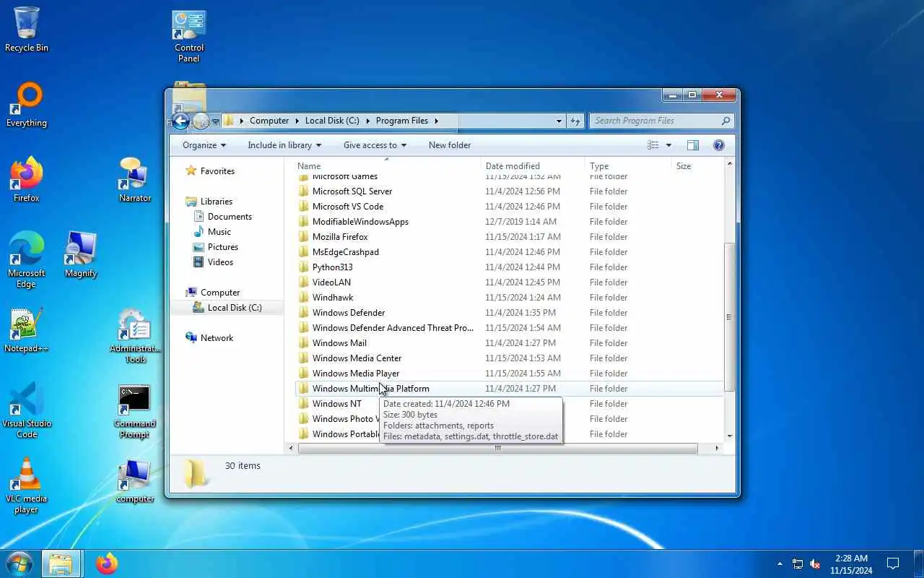This screenshot has width=924, height=578.
Task: Open the Narrator desktop shortcut
Action: tap(135, 180)
